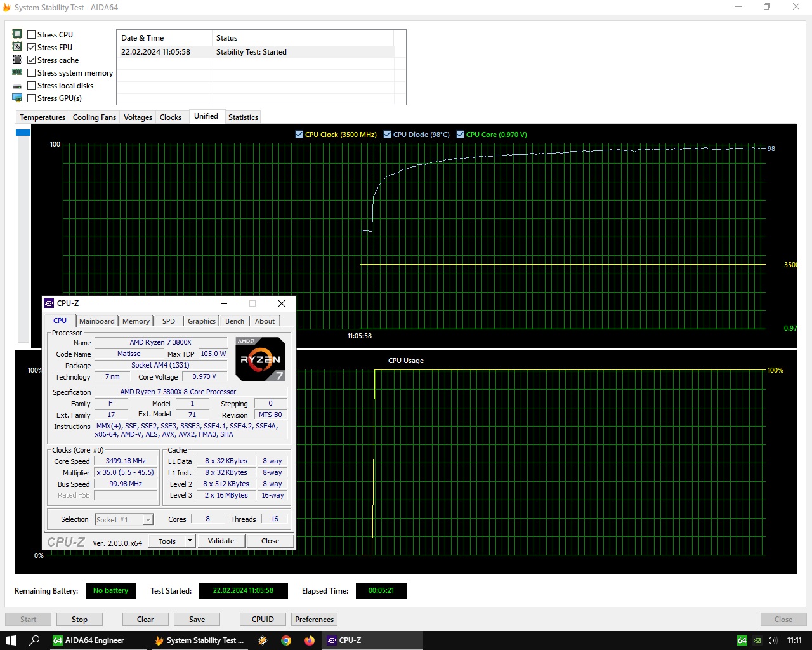Switch to System Stability Test taskbar item
The image size is (812, 650).
point(200,640)
